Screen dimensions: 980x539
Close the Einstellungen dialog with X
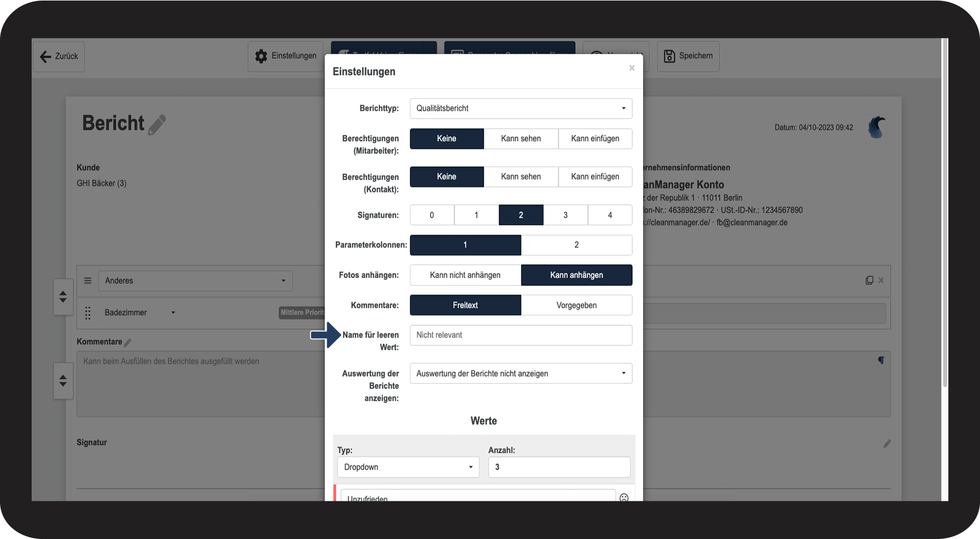632,68
